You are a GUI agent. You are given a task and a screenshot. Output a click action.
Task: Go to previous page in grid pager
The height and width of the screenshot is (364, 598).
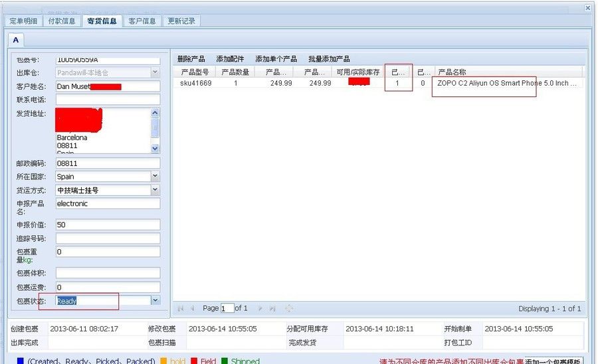(193, 308)
